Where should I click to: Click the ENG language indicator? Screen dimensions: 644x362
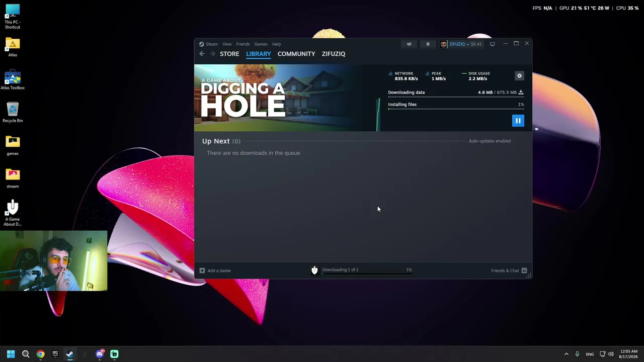(590, 354)
